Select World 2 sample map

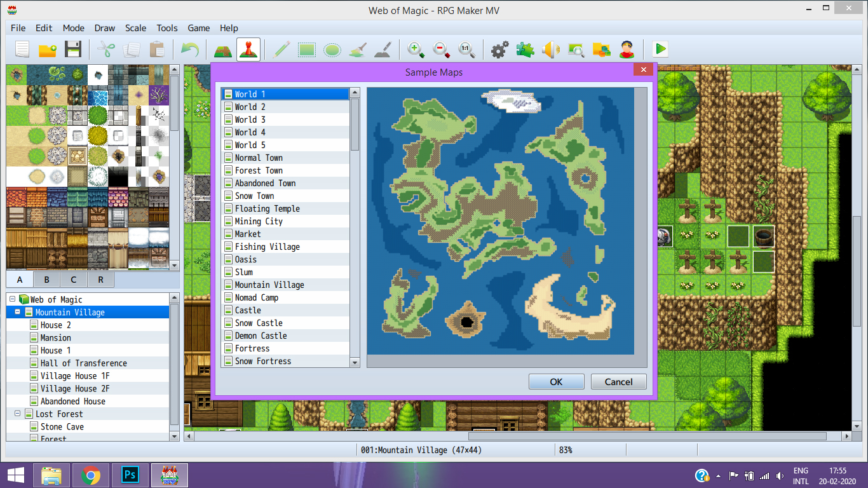pyautogui.click(x=286, y=107)
